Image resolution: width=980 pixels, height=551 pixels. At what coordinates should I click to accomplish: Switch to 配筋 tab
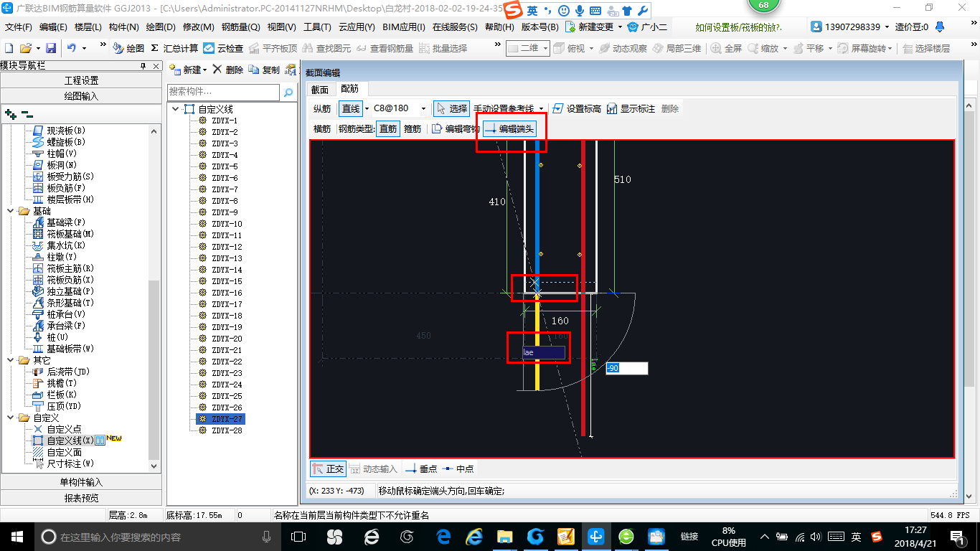point(350,89)
